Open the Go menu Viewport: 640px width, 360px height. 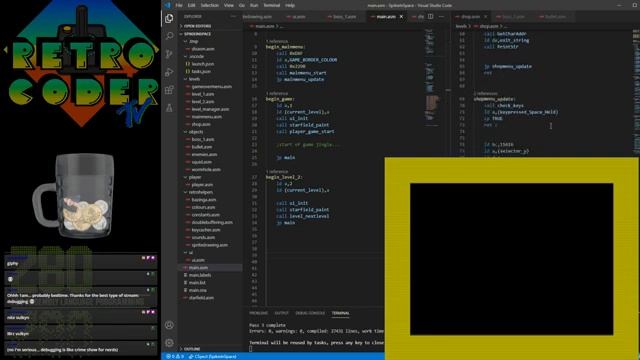point(242,5)
